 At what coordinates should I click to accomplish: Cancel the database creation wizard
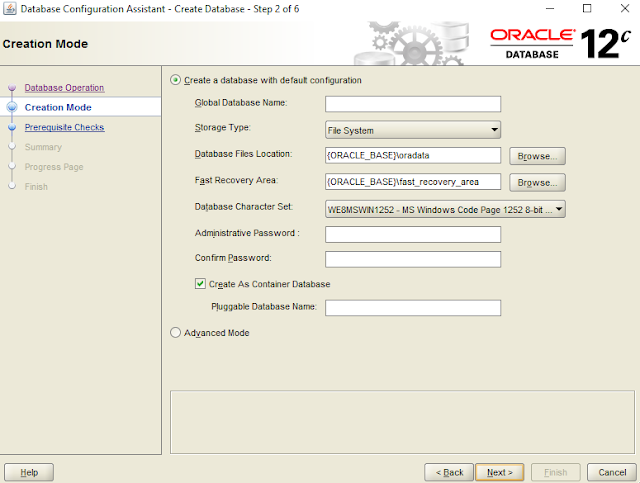[x=612, y=472]
